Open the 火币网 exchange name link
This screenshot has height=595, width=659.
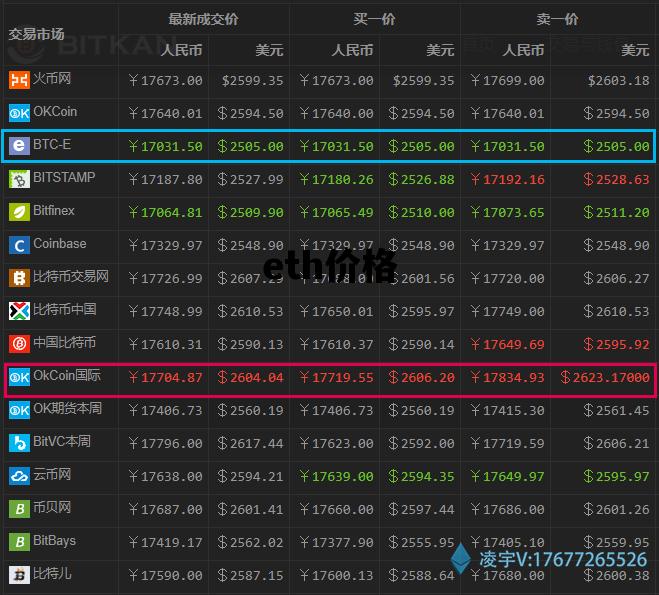(x=52, y=78)
